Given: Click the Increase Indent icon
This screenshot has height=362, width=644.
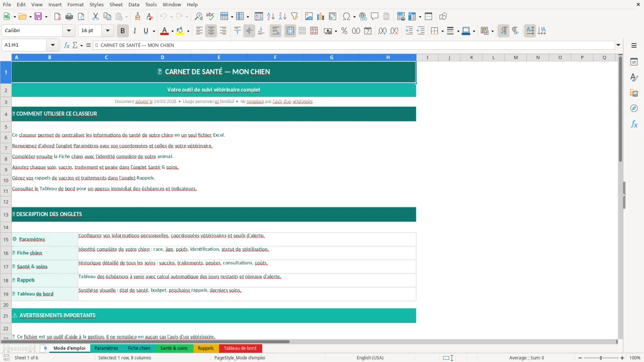Looking at the screenshot, I should tap(409, 31).
